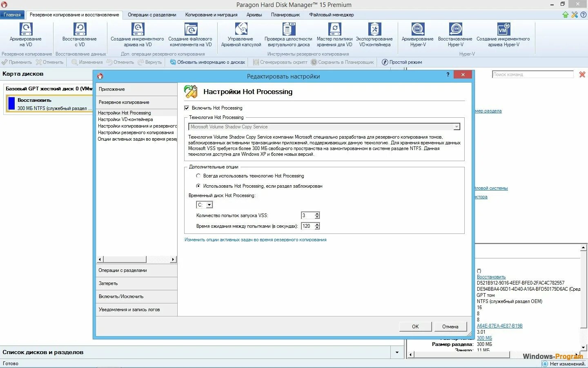The width and height of the screenshot is (588, 368).
Task: Click the properties panel scroll up arrow
Action: (583, 248)
